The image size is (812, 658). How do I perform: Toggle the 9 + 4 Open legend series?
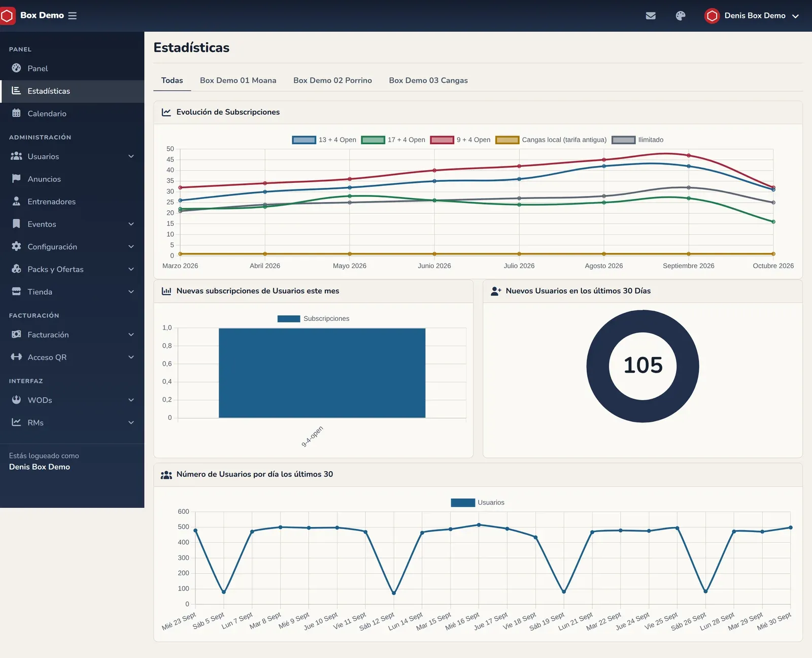pos(460,140)
